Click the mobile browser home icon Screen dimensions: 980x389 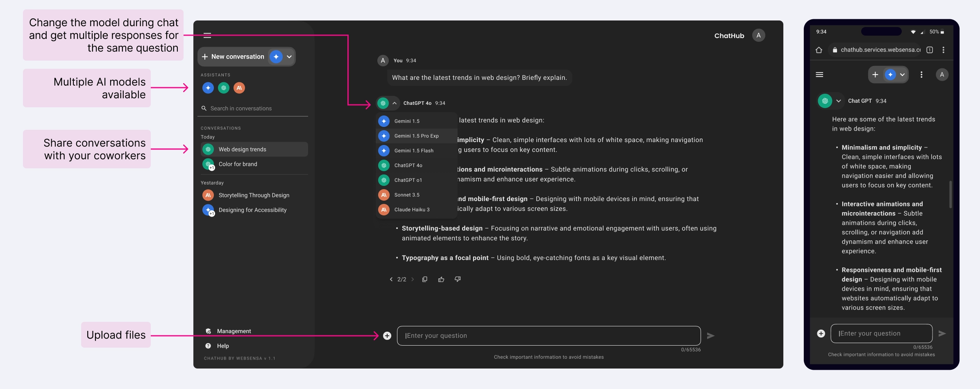[819, 50]
